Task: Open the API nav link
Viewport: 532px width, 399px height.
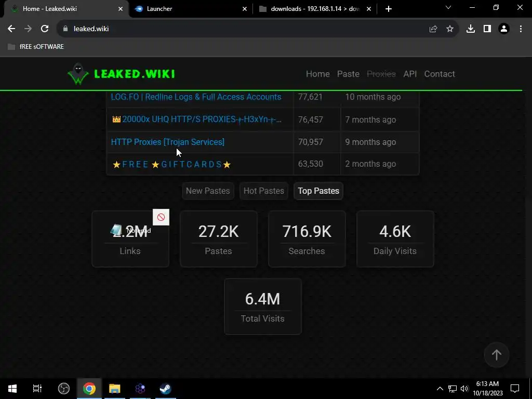Action: click(410, 74)
